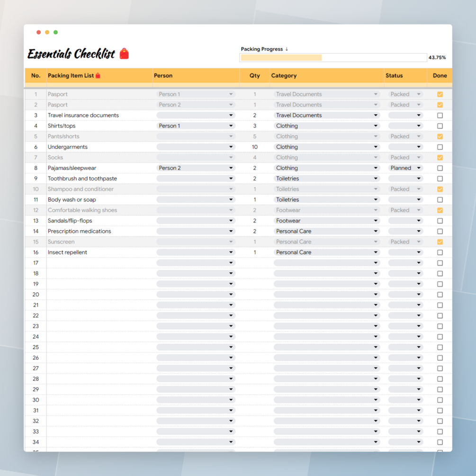This screenshot has width=476, height=476.
Task: Click the small bag icon in Packing Item List header
Action: [x=98, y=76]
